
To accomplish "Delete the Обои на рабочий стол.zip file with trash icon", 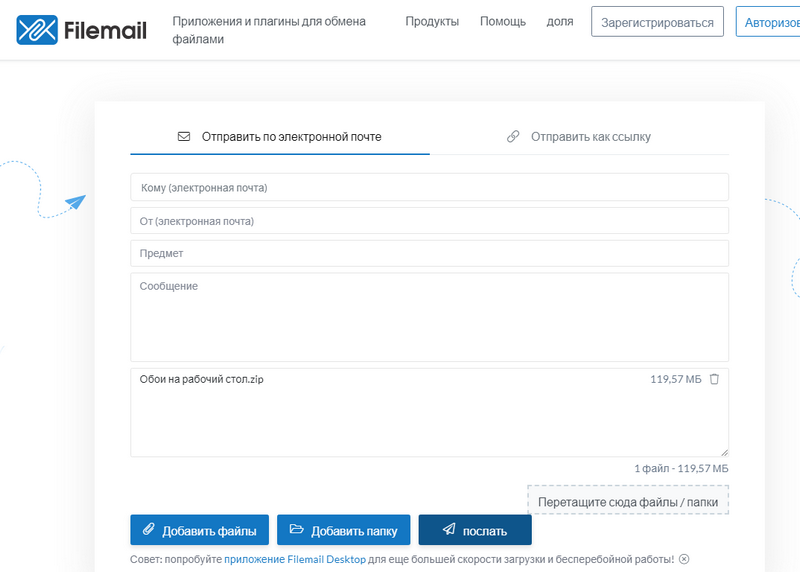I will [x=714, y=379].
